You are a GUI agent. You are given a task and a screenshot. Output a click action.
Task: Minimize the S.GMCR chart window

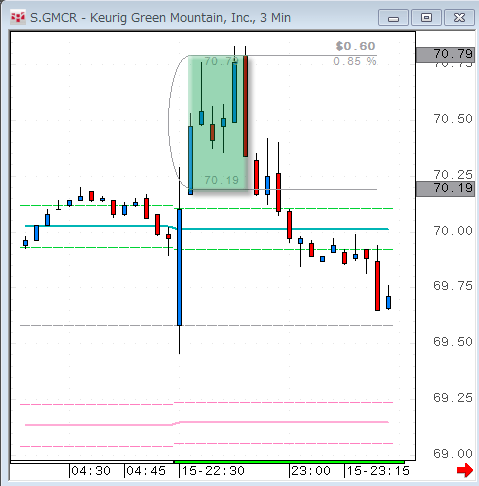(393, 18)
